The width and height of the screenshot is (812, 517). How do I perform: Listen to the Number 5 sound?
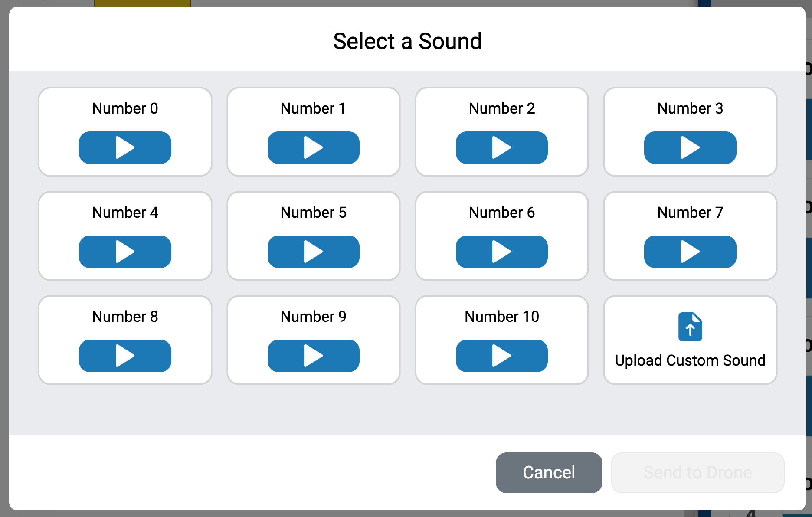tap(313, 252)
